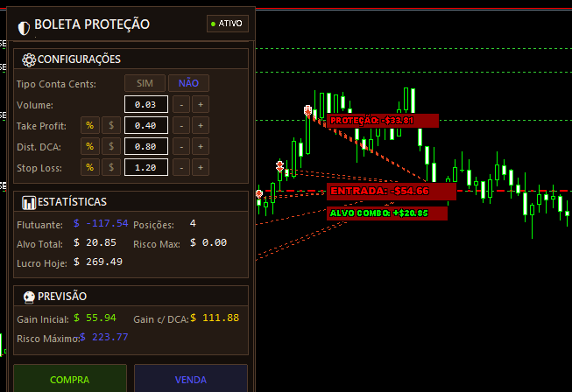Click the green COMPRA button
Screen dimensions: 572x392
coord(70,379)
